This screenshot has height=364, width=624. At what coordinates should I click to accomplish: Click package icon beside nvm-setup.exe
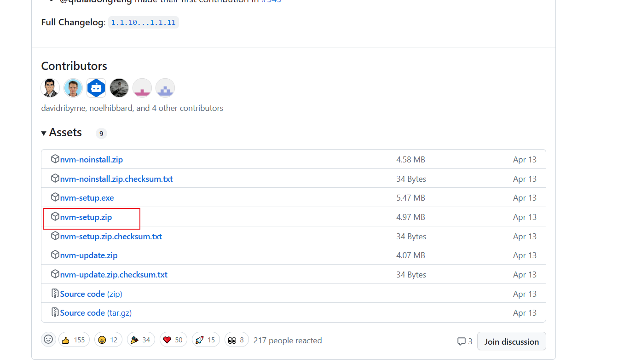click(x=55, y=197)
